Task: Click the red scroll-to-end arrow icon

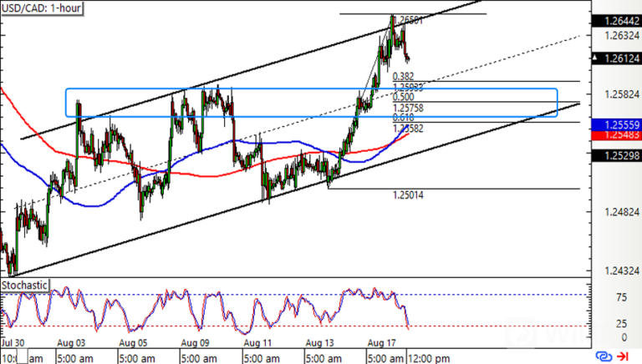Action: (624, 356)
